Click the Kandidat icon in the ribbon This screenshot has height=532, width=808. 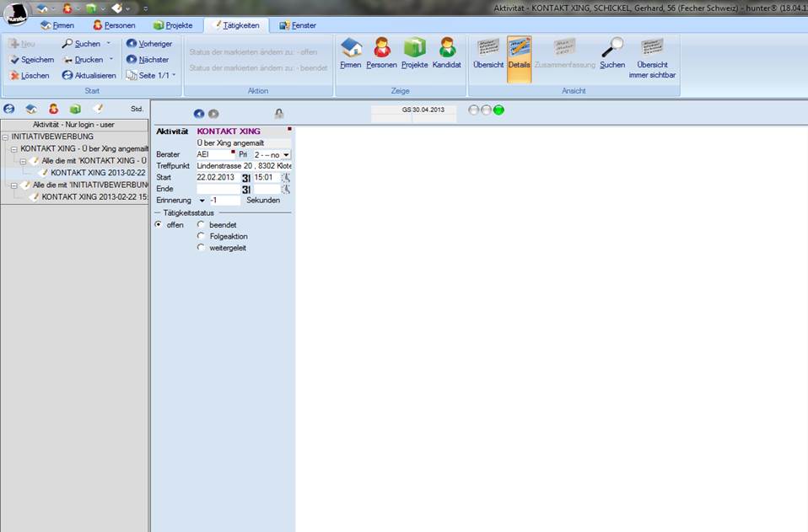[447, 53]
